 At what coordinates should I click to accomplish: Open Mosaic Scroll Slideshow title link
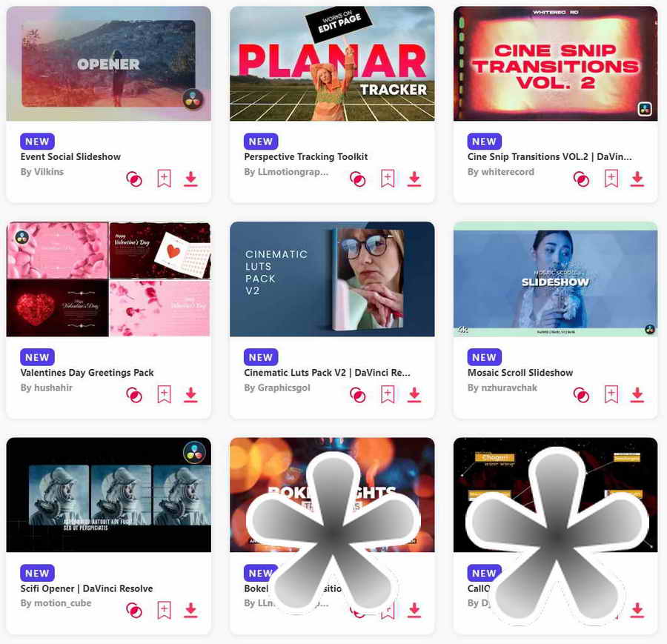tap(520, 373)
